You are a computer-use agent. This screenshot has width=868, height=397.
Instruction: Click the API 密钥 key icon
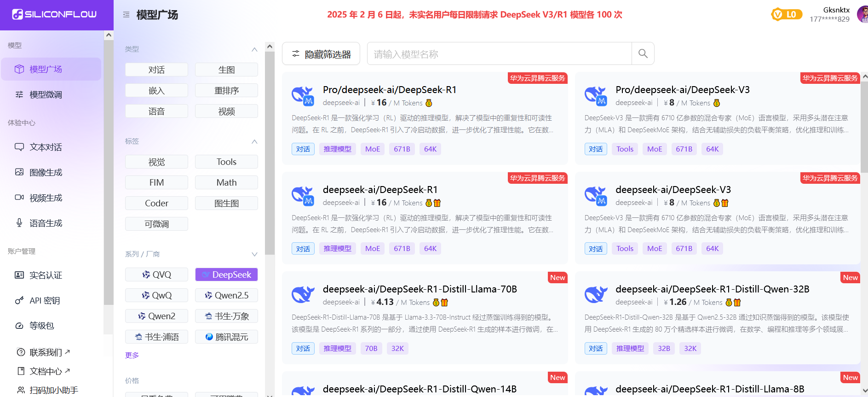19,300
